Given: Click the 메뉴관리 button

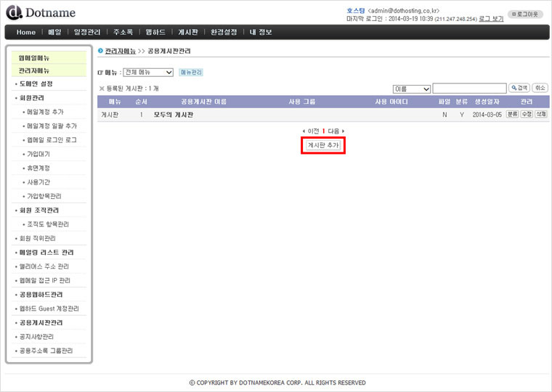Looking at the screenshot, I should [x=191, y=73].
